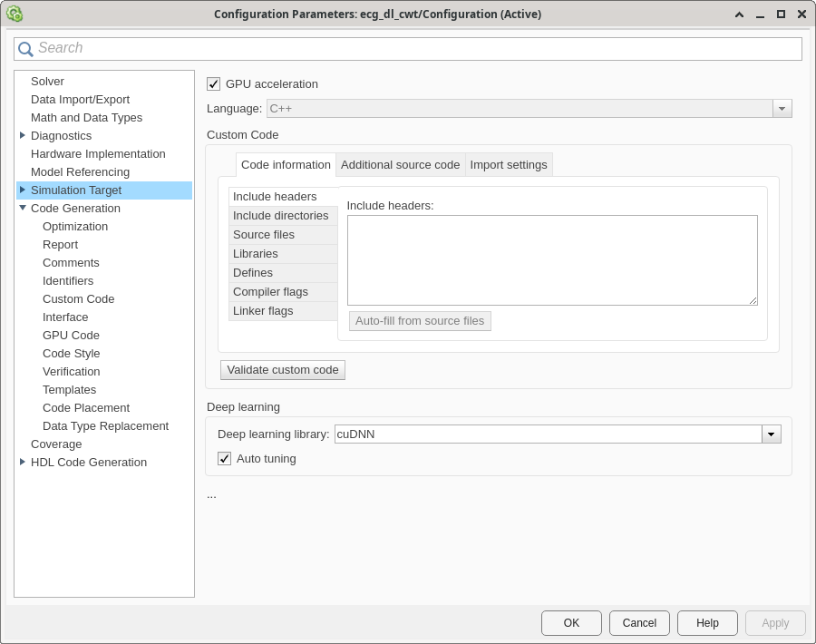This screenshot has height=644, width=816.
Task: Expand the Simulation Target node arrow
Action: pos(23,190)
